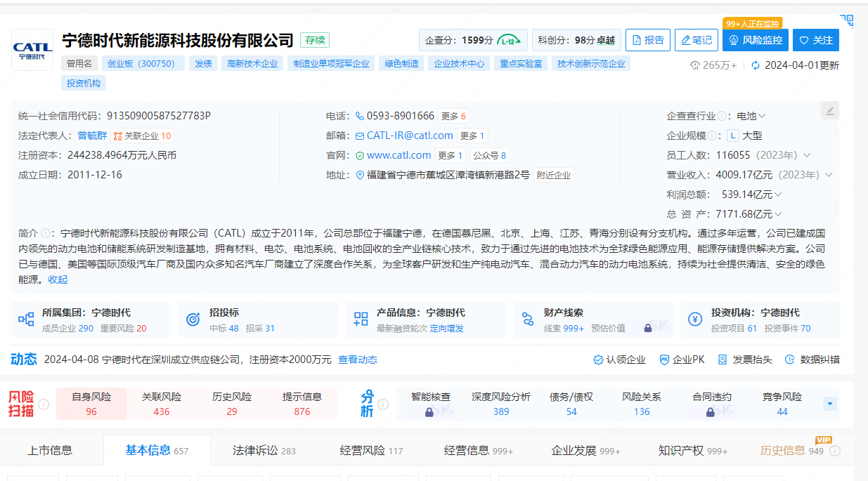The width and height of the screenshot is (868, 481).
Task: Click the phone icon beside 0593-8901666
Action: tap(360, 116)
